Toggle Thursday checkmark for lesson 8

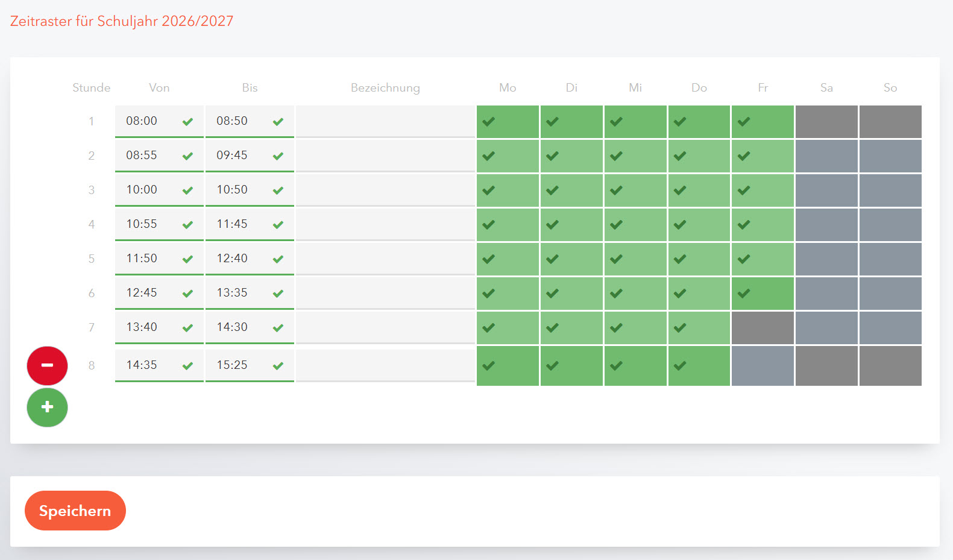coord(699,365)
